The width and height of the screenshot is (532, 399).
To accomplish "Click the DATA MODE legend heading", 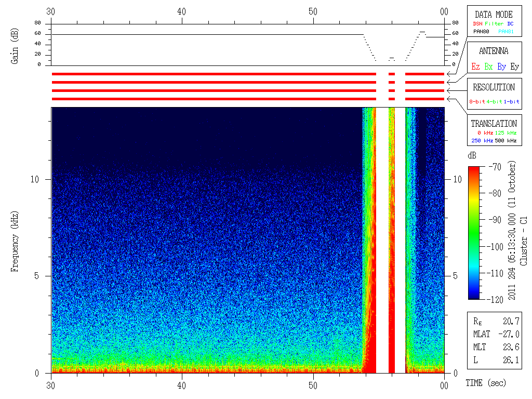I will coord(494,15).
